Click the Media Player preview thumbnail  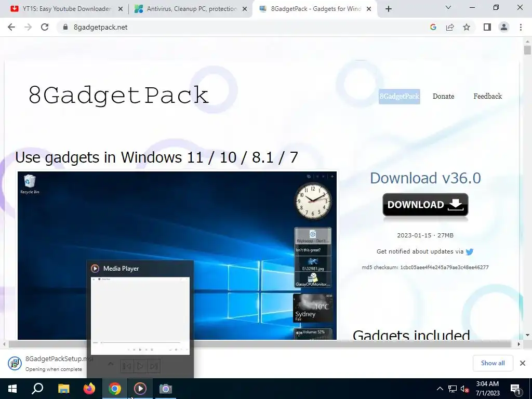[140, 316]
